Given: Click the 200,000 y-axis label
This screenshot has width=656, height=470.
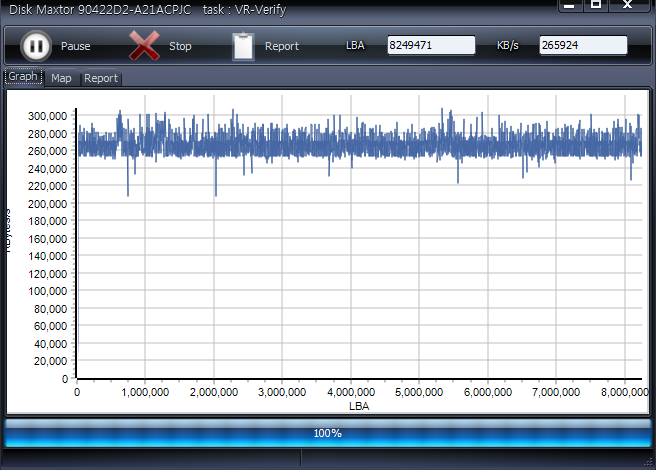Looking at the screenshot, I should tap(47, 204).
